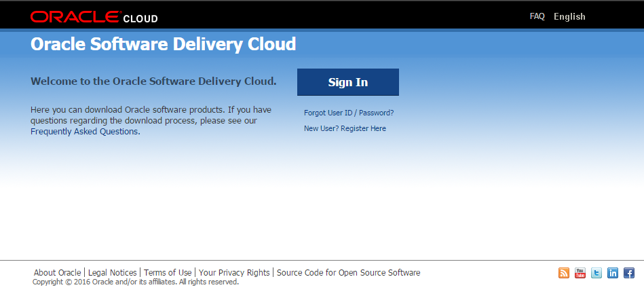Open the FAQ link in header
This screenshot has height=298, width=644.
[x=537, y=16]
